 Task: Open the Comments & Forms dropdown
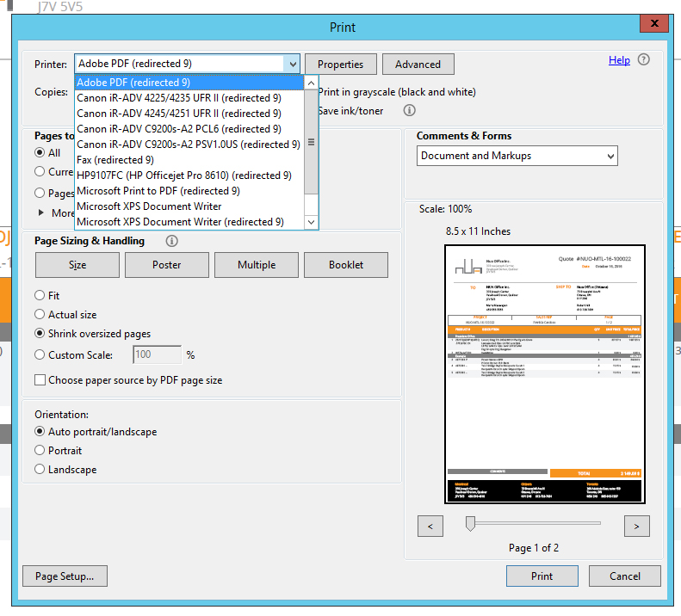click(517, 156)
